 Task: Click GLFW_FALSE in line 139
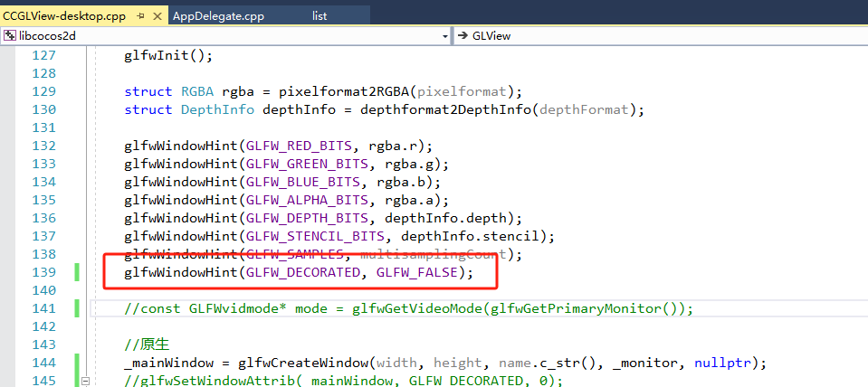[x=417, y=272]
